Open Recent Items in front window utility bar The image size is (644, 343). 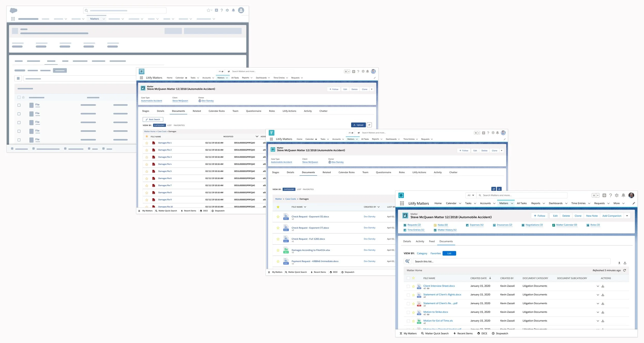pyautogui.click(x=463, y=333)
